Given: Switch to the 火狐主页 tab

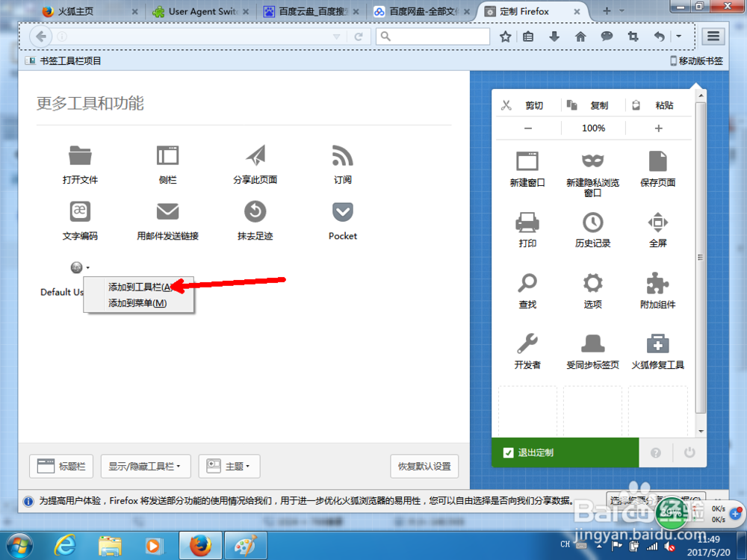Looking at the screenshot, I should (x=90, y=11).
